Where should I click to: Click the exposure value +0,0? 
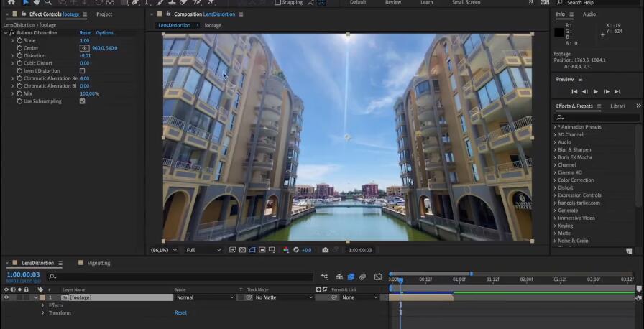[x=307, y=250]
